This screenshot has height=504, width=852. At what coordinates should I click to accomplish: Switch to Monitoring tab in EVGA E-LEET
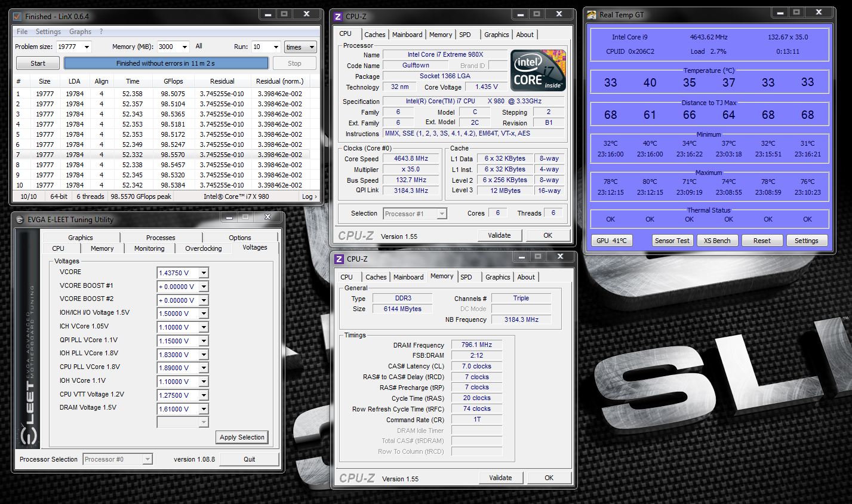(x=149, y=248)
